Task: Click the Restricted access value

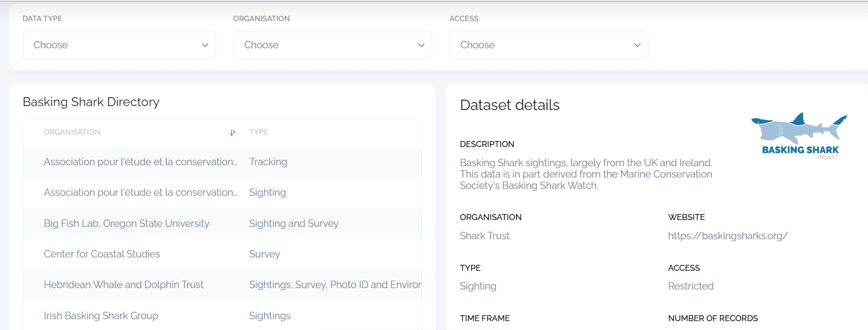Action: pos(691,286)
